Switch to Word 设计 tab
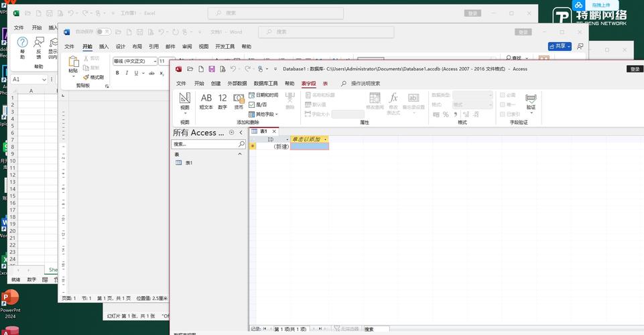The image size is (644, 335). pyautogui.click(x=121, y=46)
